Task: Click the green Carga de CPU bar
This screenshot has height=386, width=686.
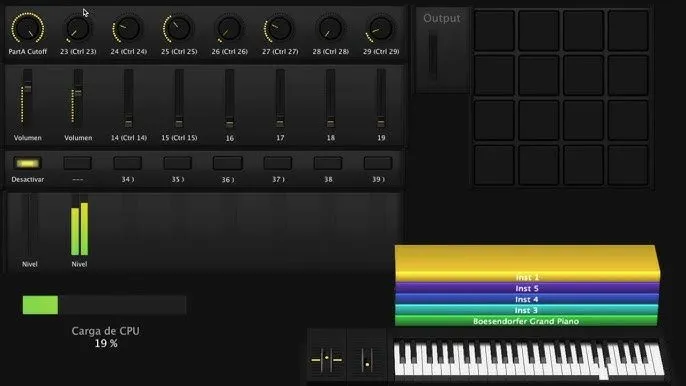Action: (x=40, y=305)
